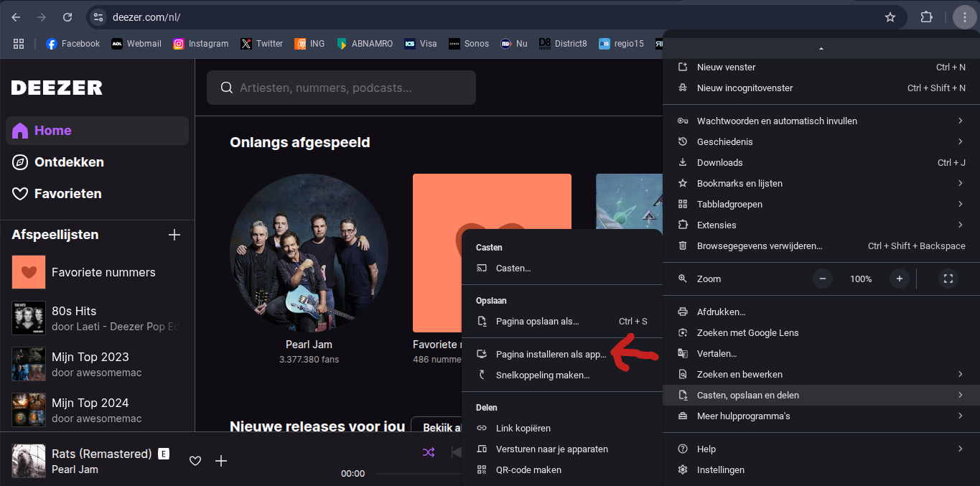This screenshot has width=980, height=486.
Task: Open the District8 bookmark
Action: click(x=562, y=44)
